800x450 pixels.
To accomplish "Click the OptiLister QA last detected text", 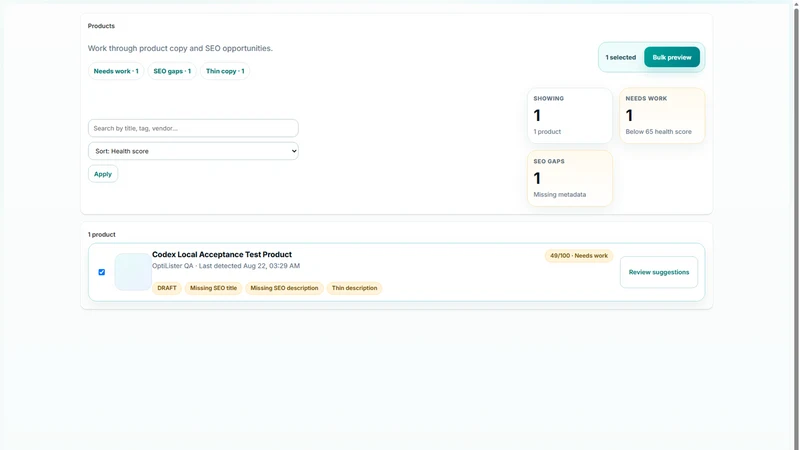I will (x=226, y=266).
